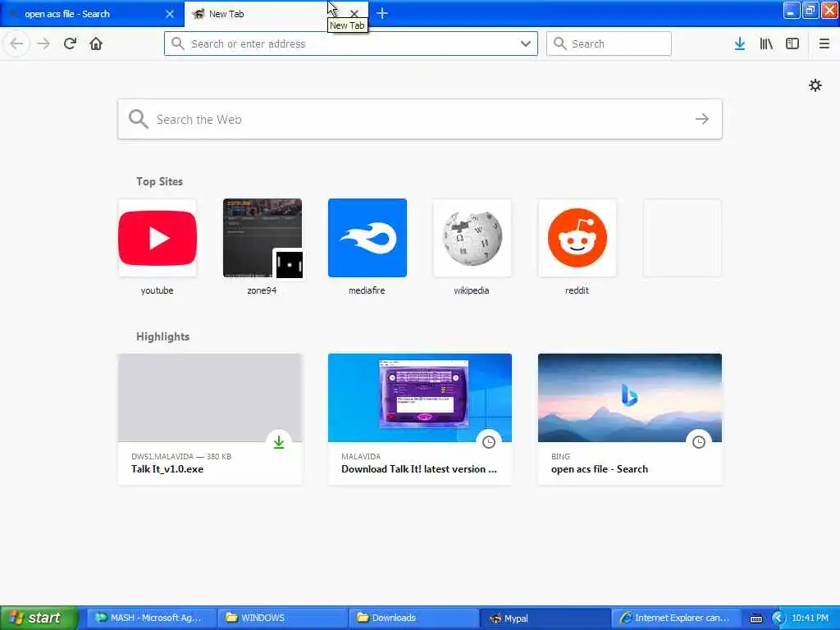The height and width of the screenshot is (630, 840).
Task: Click the keyboard tray icon
Action: coord(756,619)
